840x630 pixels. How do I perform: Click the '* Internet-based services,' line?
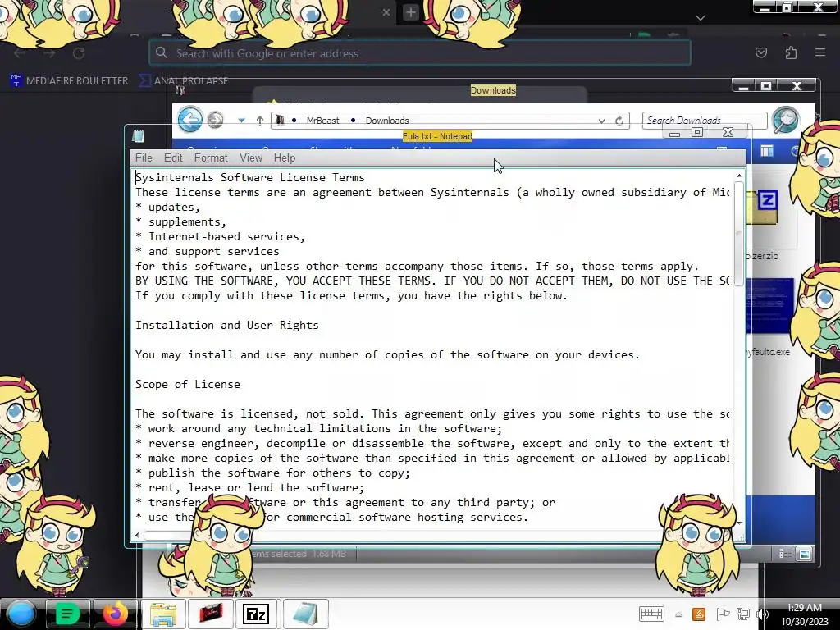(x=220, y=236)
